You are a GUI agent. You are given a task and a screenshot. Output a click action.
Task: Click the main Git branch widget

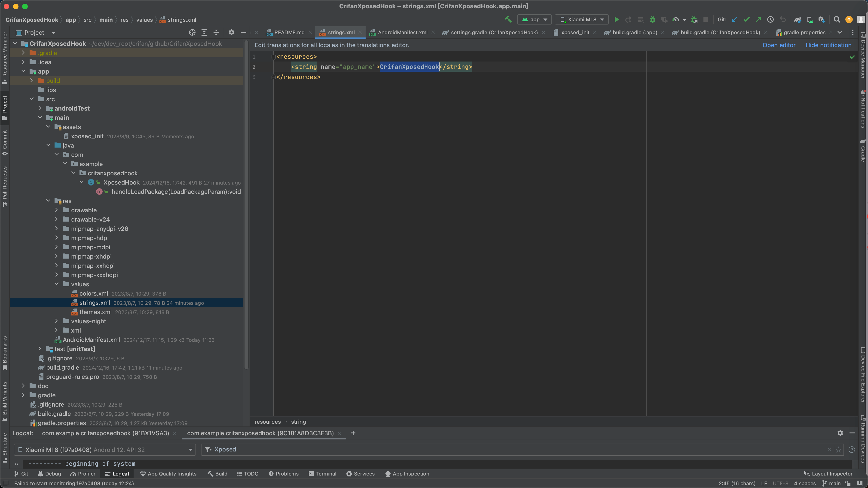831,483
